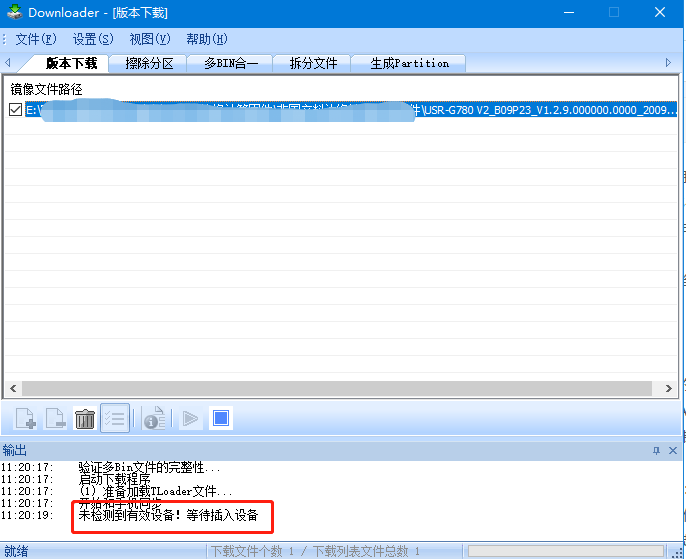
Task: Open the 设置(S) menu
Action: 93,39
